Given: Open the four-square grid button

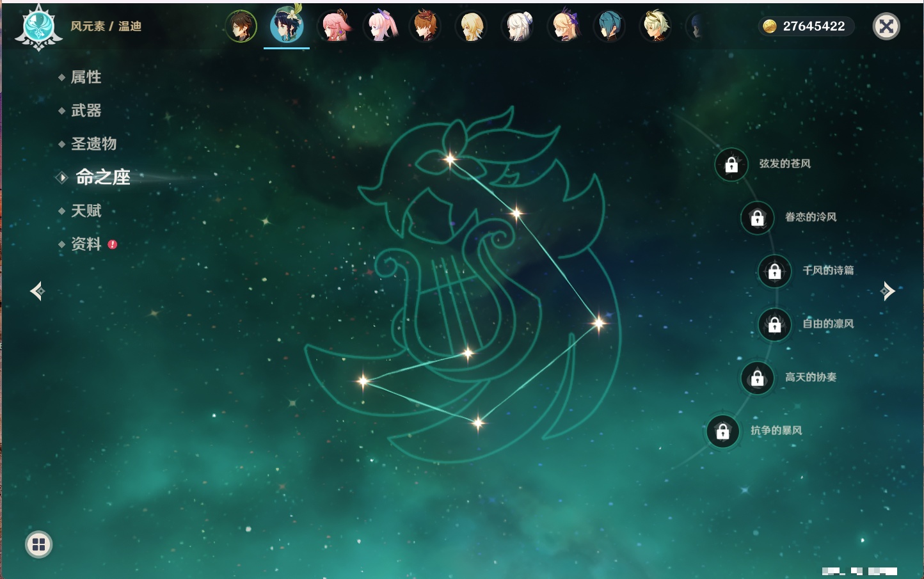Looking at the screenshot, I should tap(39, 544).
